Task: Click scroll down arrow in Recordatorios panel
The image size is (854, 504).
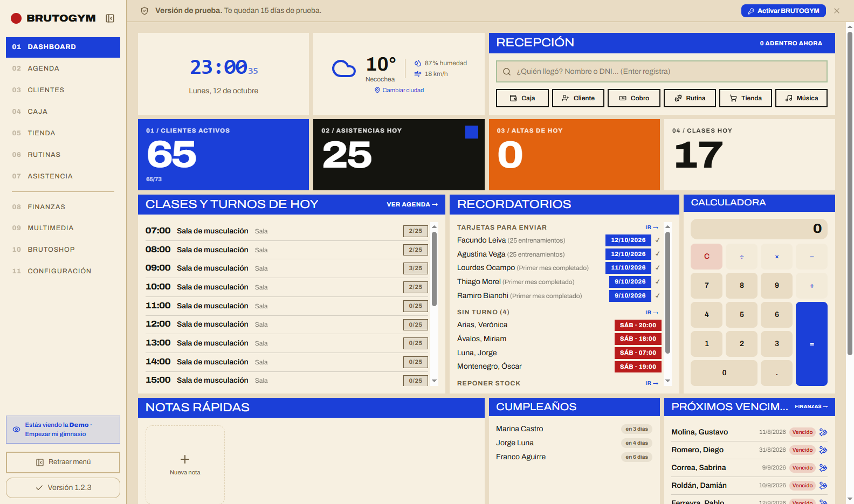Action: 668,381
